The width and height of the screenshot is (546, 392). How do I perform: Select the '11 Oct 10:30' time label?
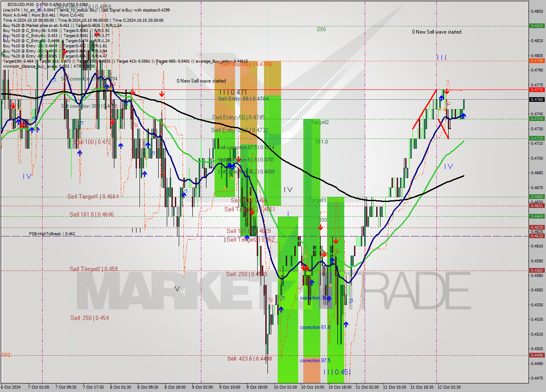pos(394,387)
